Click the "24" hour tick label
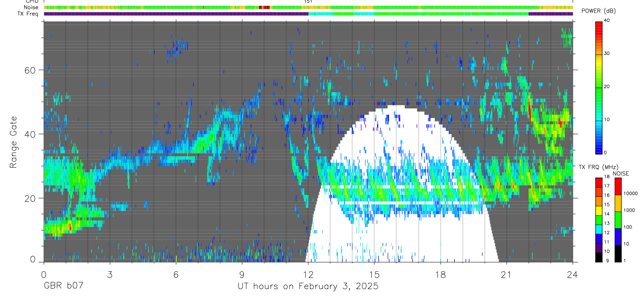This screenshot has height=297, width=644. coord(572,274)
